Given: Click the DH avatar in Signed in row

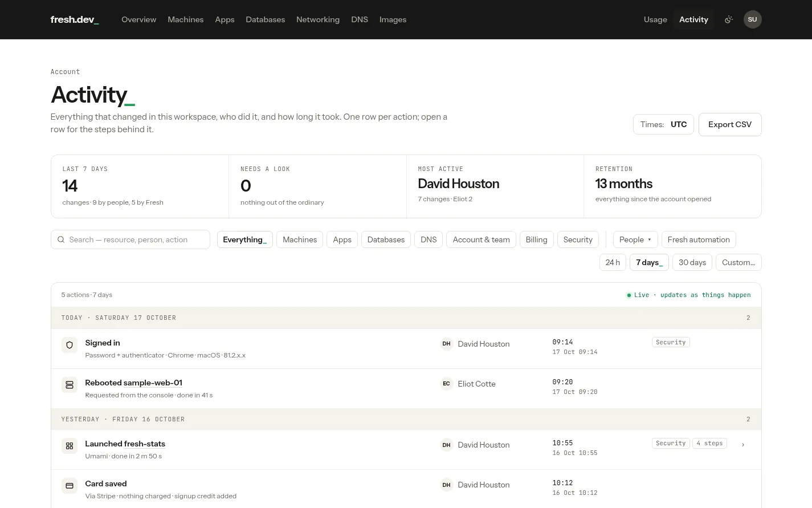Looking at the screenshot, I should tap(446, 344).
